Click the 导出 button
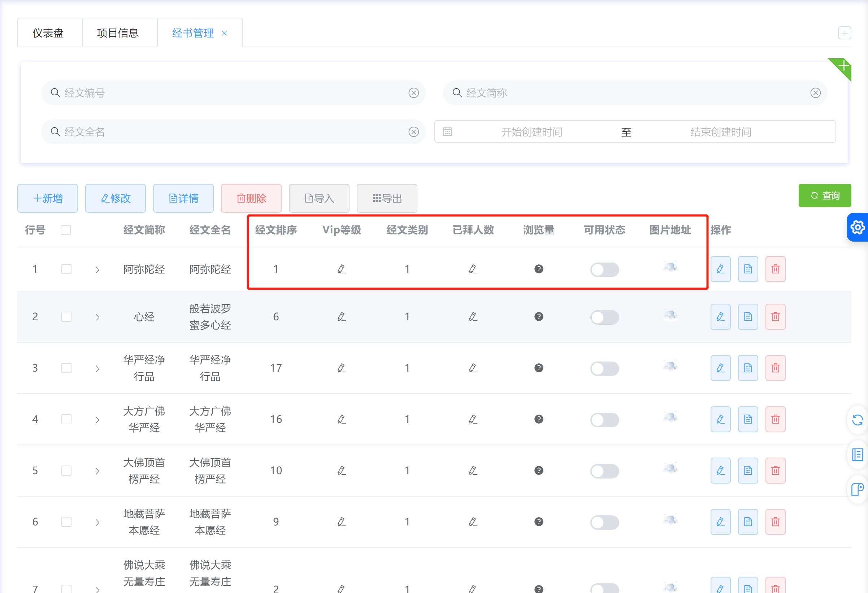Image resolution: width=868 pixels, height=593 pixels. (387, 198)
